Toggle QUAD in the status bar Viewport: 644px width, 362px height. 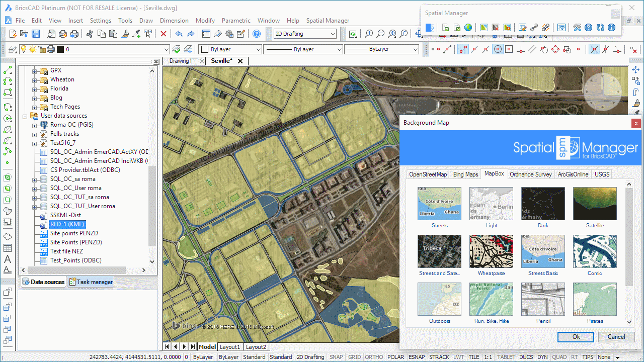click(x=559, y=357)
